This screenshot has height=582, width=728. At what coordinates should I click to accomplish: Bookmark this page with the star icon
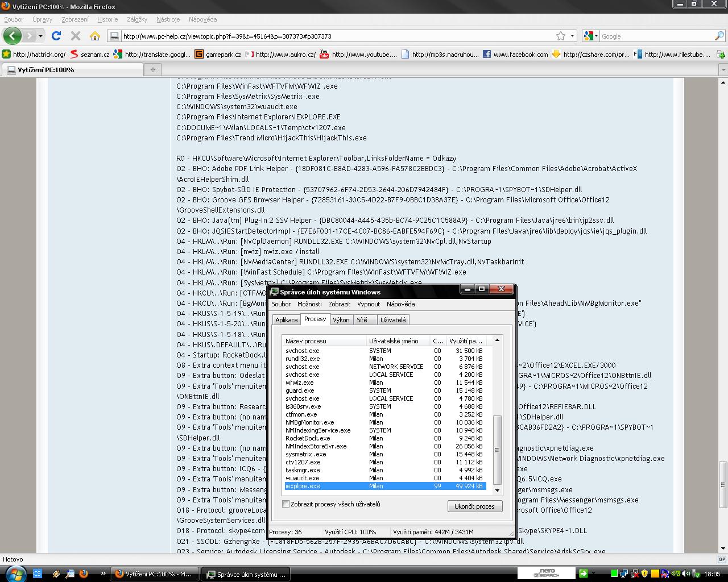click(x=561, y=36)
